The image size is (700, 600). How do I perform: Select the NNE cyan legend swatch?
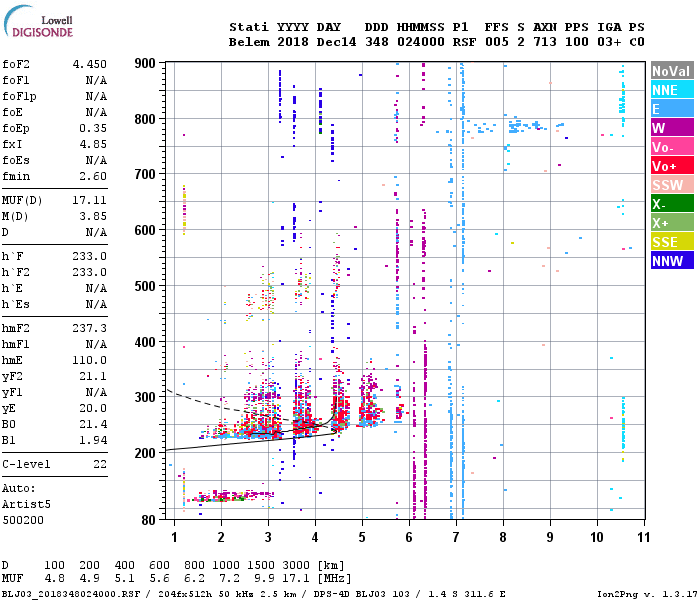coord(672,90)
